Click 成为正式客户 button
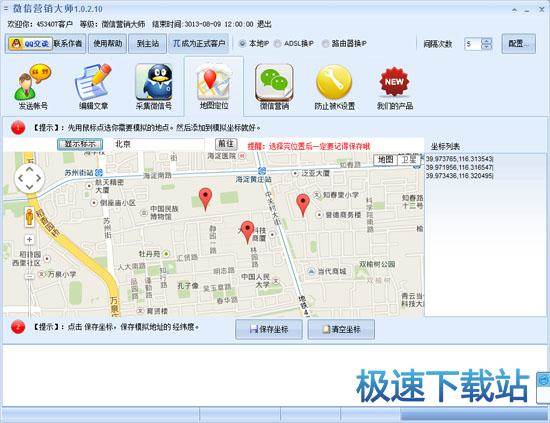 point(199,43)
